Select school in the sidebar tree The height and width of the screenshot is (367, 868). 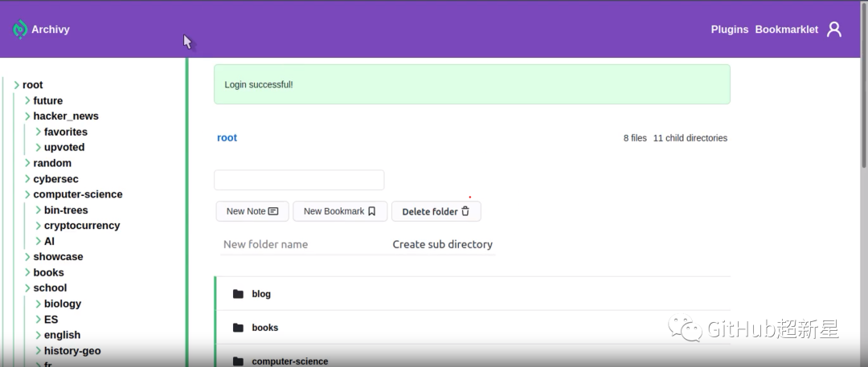pos(50,287)
